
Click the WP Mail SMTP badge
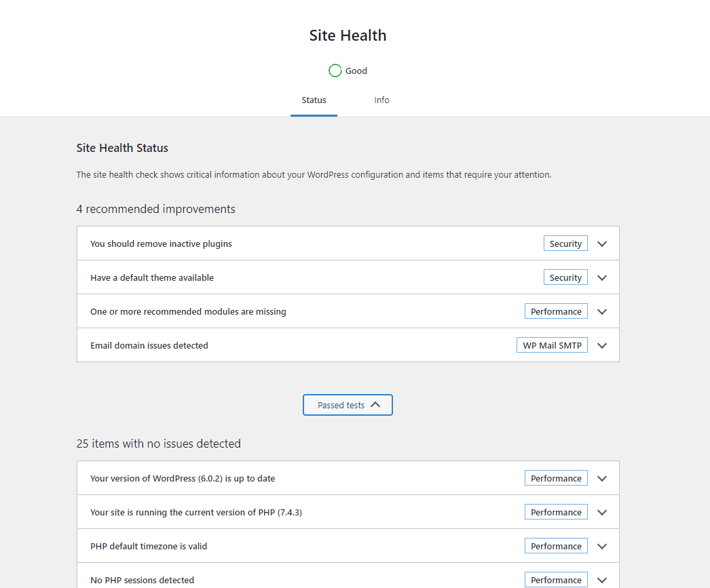[552, 345]
